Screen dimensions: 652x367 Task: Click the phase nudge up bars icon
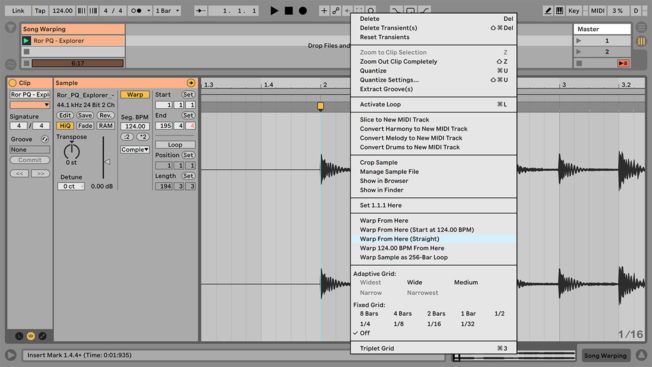click(94, 11)
